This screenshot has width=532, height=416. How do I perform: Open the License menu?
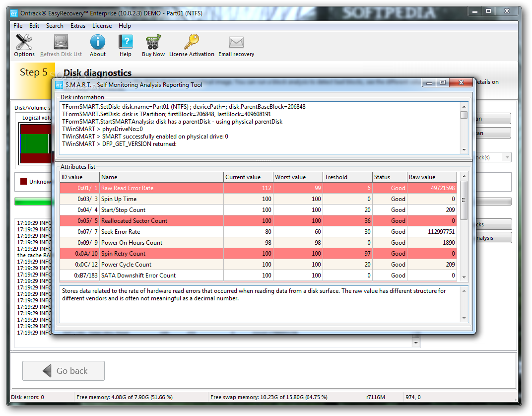pyautogui.click(x=102, y=26)
